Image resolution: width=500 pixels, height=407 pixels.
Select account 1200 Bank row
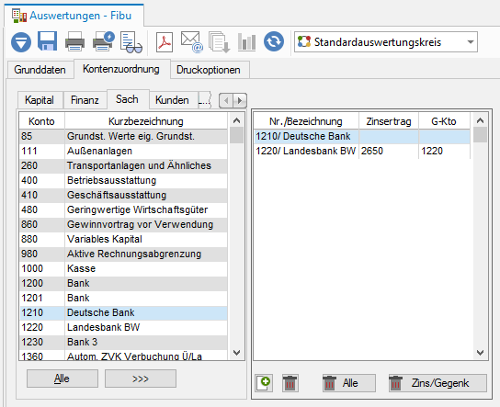click(123, 283)
